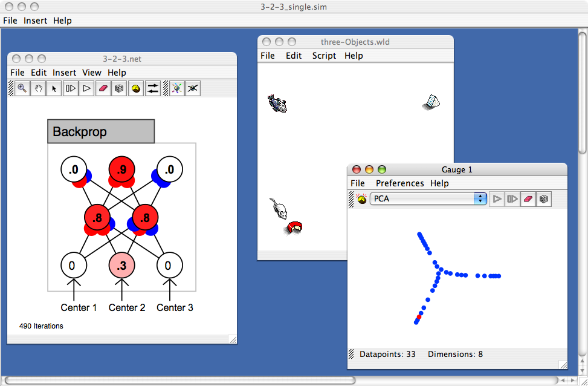588x386 pixels.
Task: Open Script menu in three-Objects world window
Action: [324, 55]
